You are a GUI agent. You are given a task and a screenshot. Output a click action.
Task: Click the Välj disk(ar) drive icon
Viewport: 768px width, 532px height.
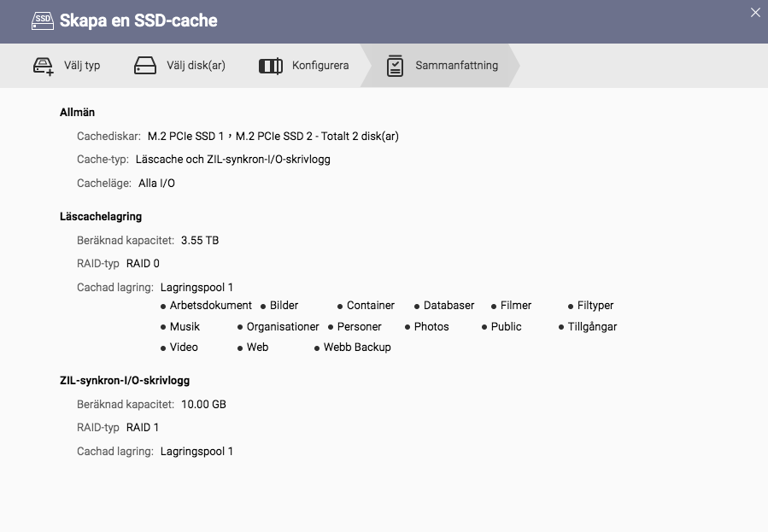coord(145,66)
